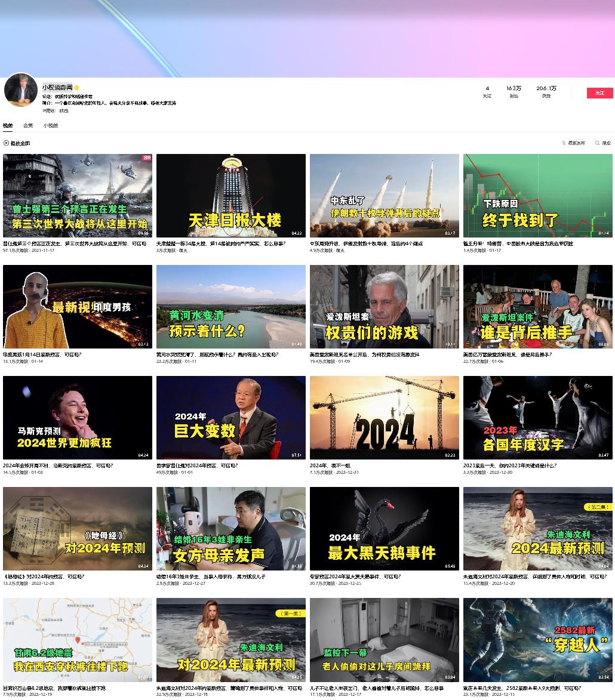The image size is (615, 700).
Task: Click the play-all circle icon
Action: point(6,143)
